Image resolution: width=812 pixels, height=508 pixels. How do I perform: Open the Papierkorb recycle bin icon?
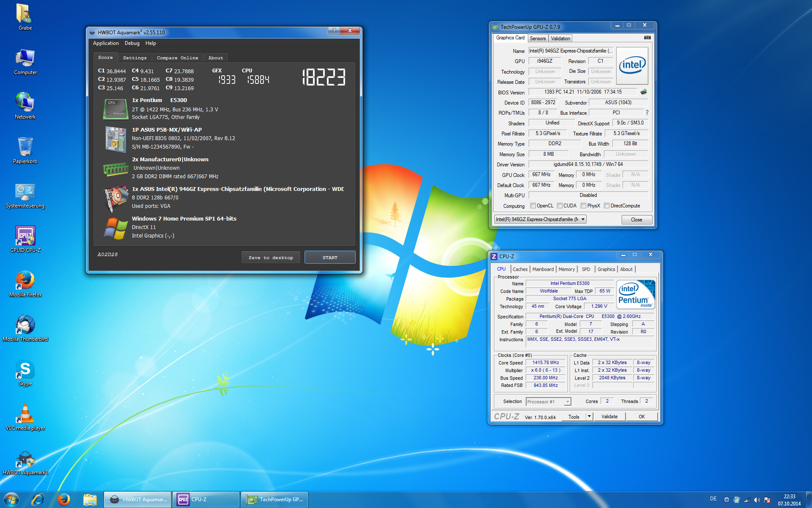pos(25,150)
